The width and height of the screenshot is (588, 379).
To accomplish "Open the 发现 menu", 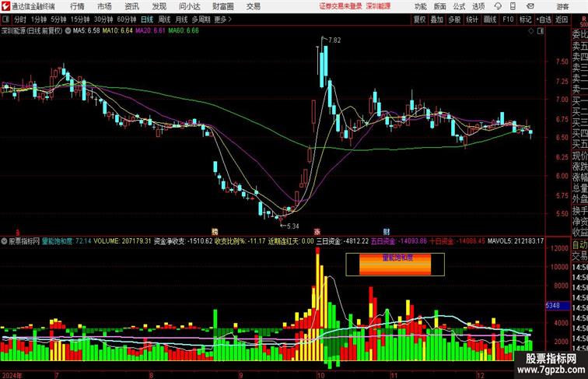I will [x=159, y=6].
